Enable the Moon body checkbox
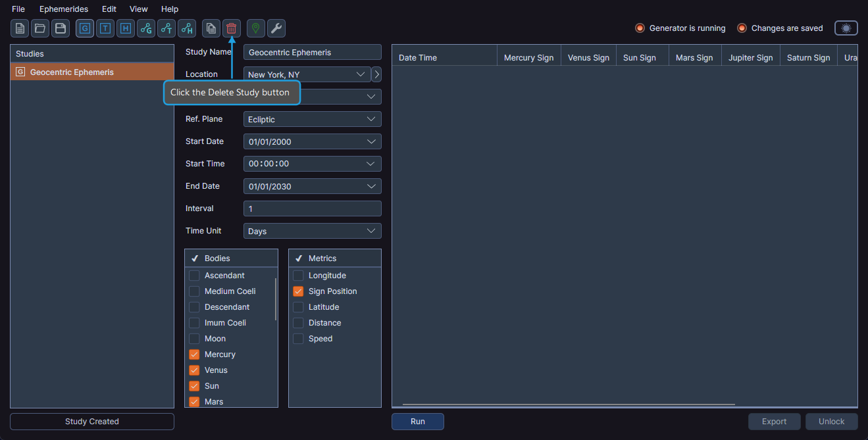868x440 pixels. coord(195,338)
